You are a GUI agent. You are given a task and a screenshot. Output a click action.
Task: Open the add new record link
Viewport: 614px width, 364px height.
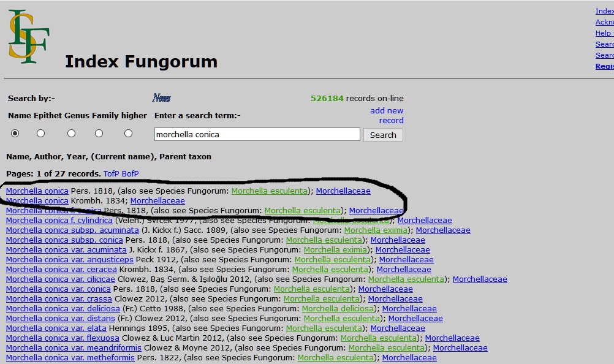coord(387,115)
